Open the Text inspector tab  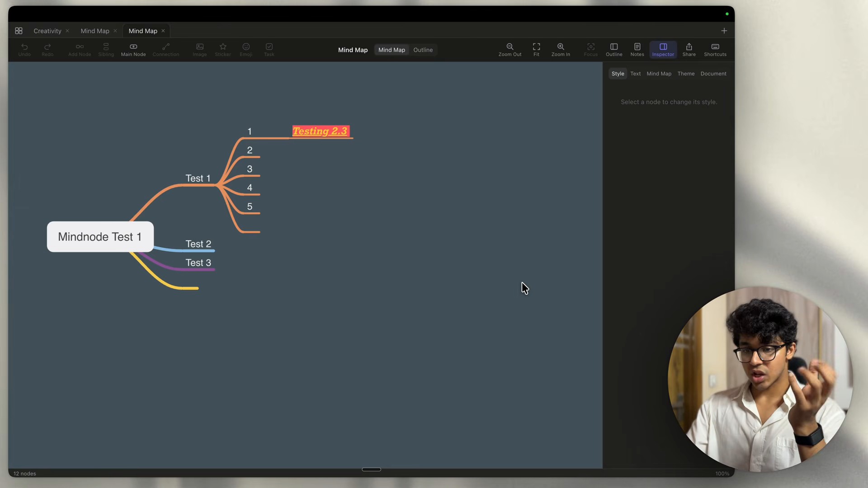tap(635, 74)
